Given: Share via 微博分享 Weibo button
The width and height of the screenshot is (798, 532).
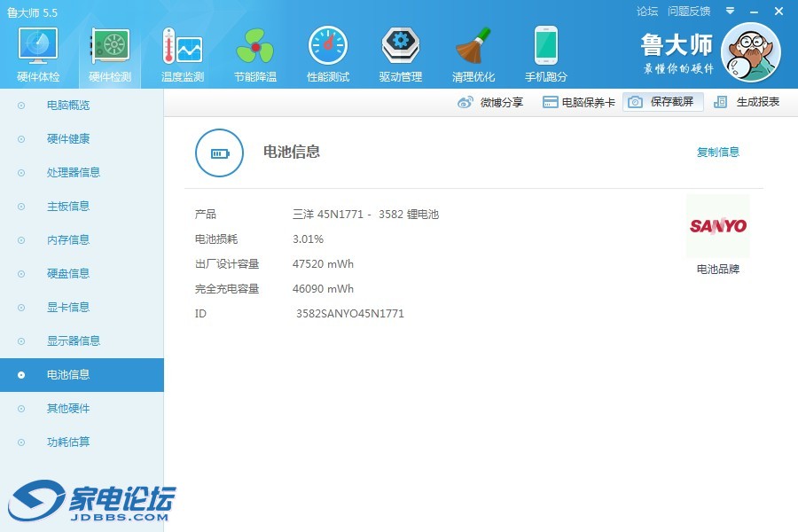Looking at the screenshot, I should [490, 102].
